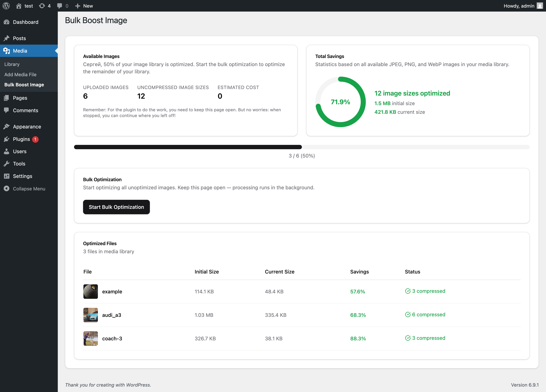Click the Media sidebar icon
This screenshot has height=392, width=546.
6,51
